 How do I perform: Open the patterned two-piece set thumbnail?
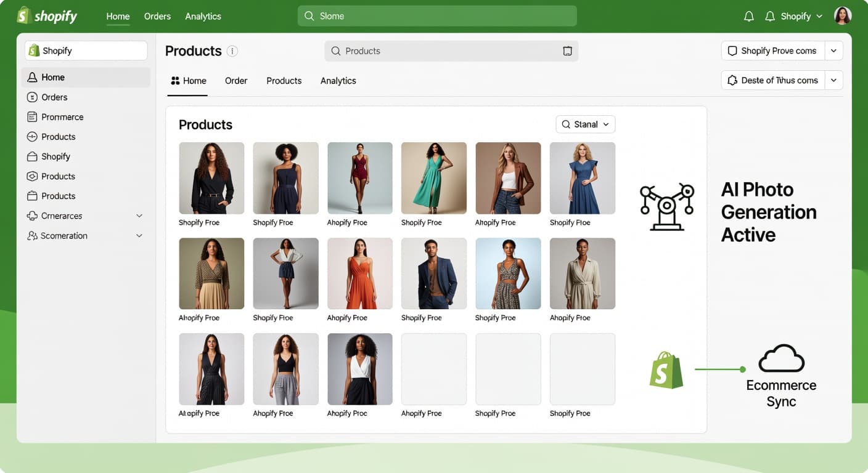tap(508, 273)
